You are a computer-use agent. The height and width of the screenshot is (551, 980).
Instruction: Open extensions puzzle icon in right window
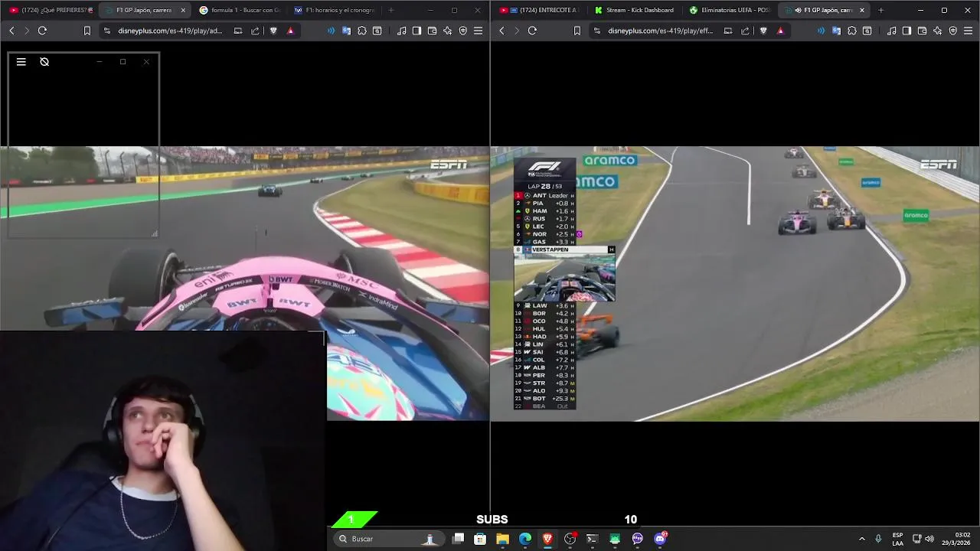(852, 31)
